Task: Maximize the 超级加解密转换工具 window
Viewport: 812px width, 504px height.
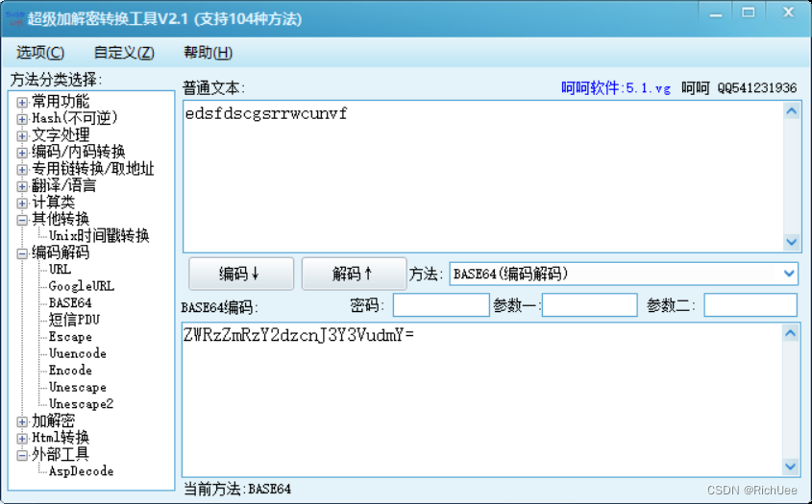Action: 749,13
